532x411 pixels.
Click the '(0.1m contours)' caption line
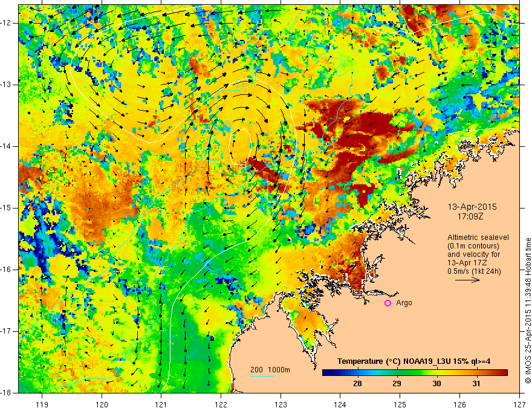pos(473,246)
